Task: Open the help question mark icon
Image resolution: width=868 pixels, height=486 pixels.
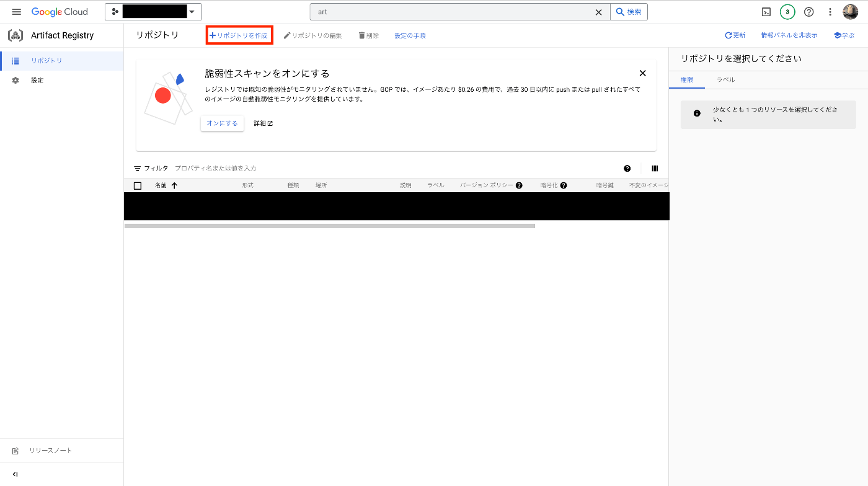Action: click(808, 12)
